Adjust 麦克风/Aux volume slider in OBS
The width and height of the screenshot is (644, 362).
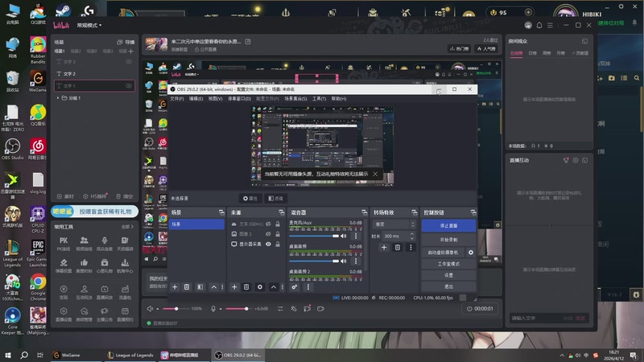314,236
